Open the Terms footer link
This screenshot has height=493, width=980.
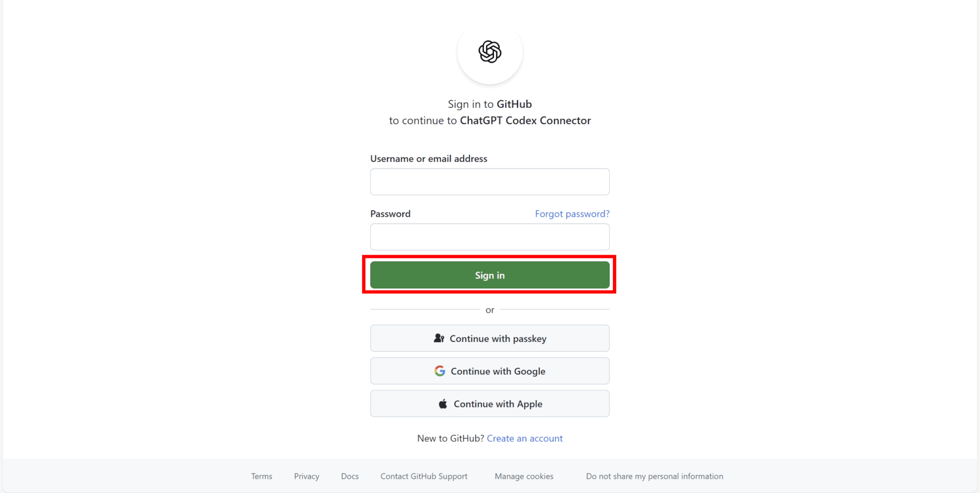point(262,476)
